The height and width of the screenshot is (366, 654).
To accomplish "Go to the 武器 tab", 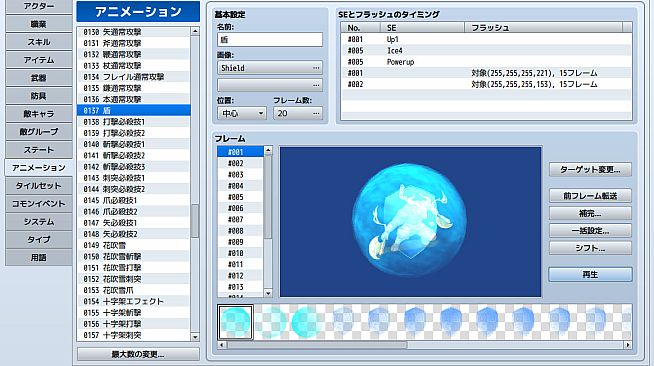I will pyautogui.click(x=39, y=78).
